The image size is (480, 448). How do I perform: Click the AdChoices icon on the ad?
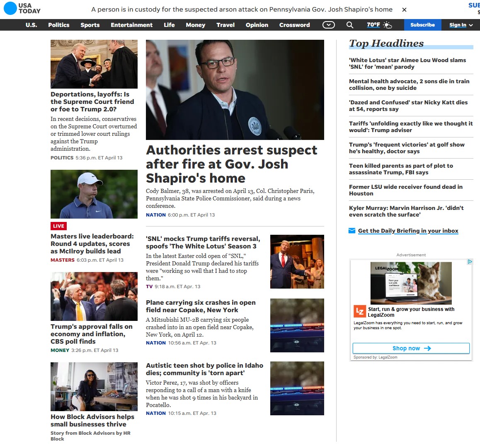470,262
